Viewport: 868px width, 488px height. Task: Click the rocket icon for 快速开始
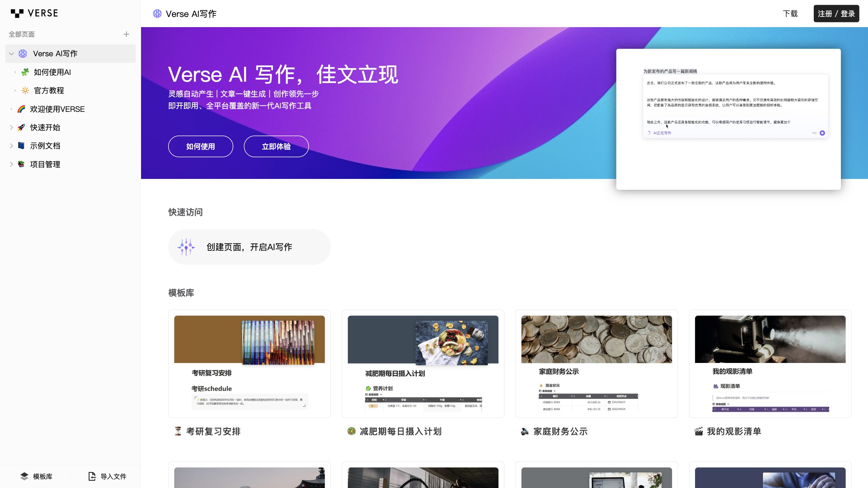pos(21,127)
